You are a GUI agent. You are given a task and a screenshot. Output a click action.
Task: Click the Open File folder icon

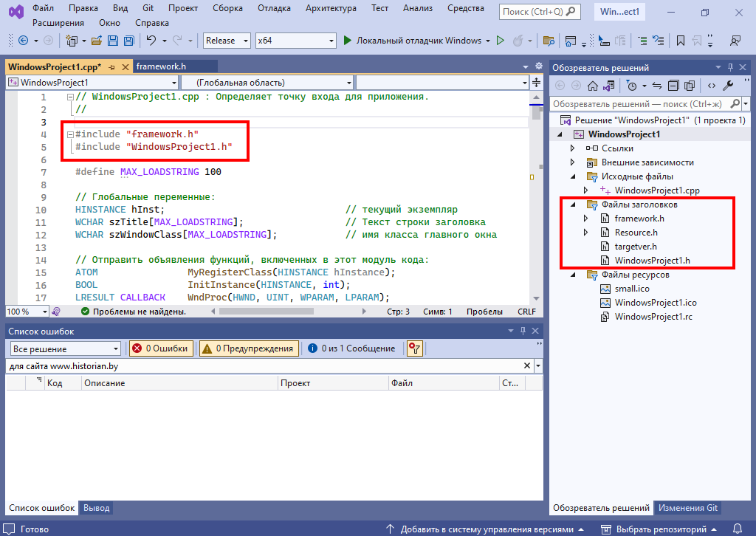(97, 41)
